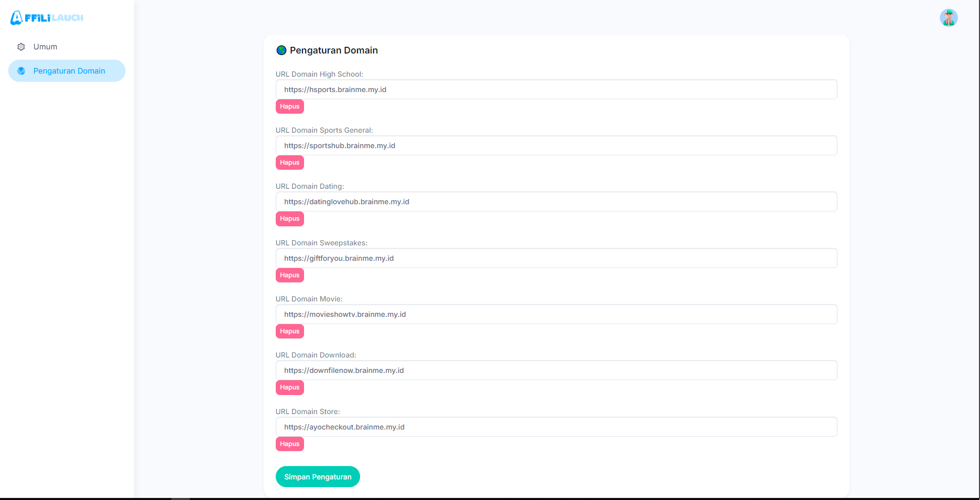The image size is (980, 500).
Task: Remove the Movie domain with Hapus
Action: coord(290,331)
